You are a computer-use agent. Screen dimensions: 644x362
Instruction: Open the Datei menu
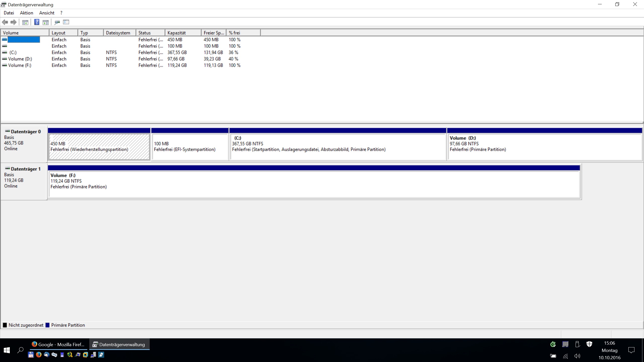coord(9,13)
